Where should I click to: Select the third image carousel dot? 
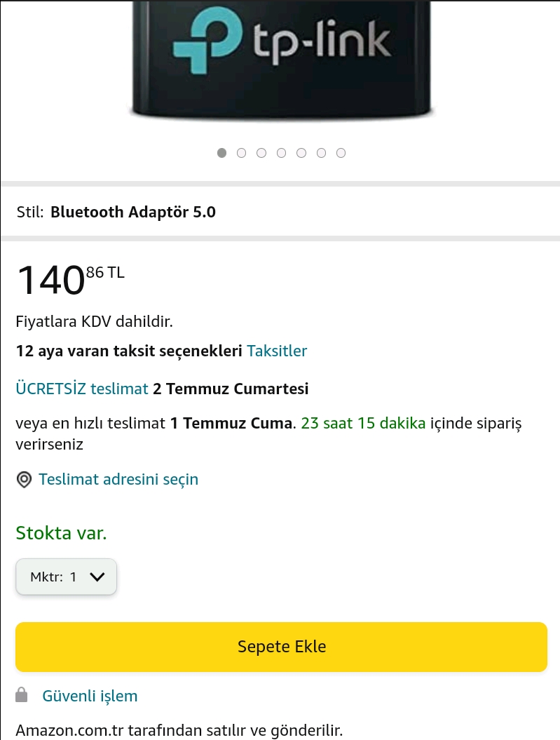261,153
